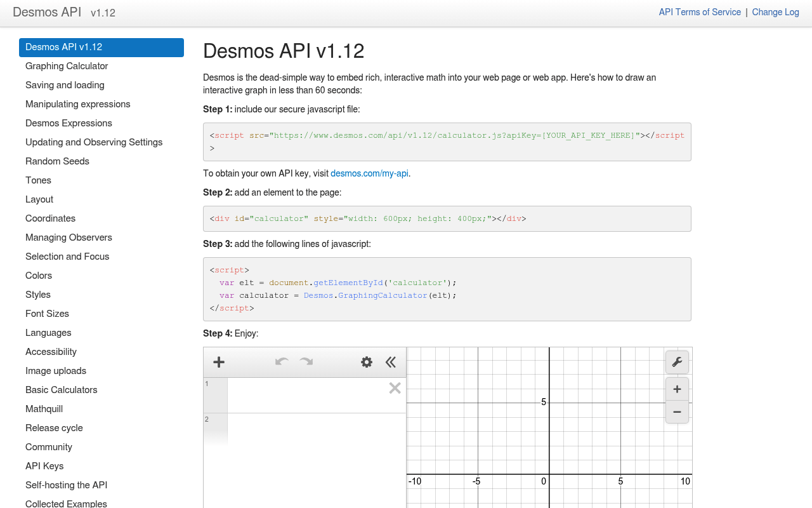
Task: Add a new expression with plus icon
Action: (219, 362)
